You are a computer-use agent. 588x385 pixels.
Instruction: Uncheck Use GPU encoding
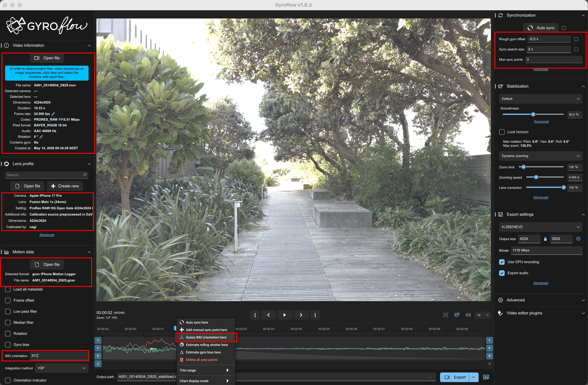[x=502, y=262]
